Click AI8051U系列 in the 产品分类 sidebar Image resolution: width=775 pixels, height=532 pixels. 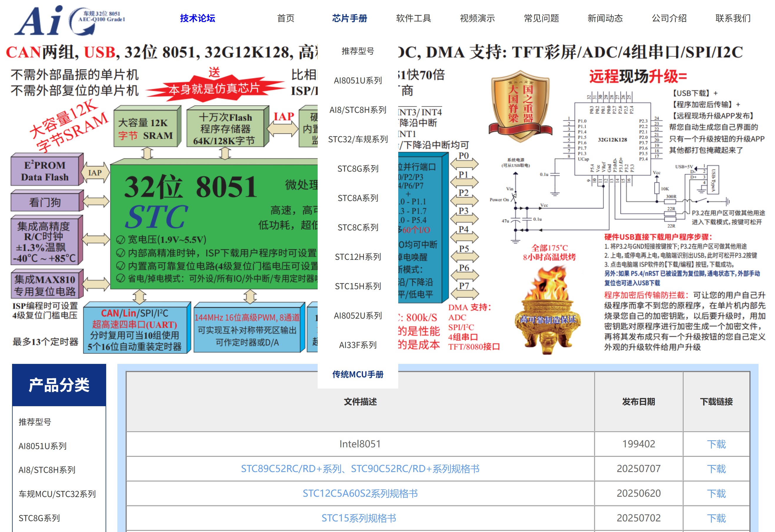pyautogui.click(x=42, y=446)
